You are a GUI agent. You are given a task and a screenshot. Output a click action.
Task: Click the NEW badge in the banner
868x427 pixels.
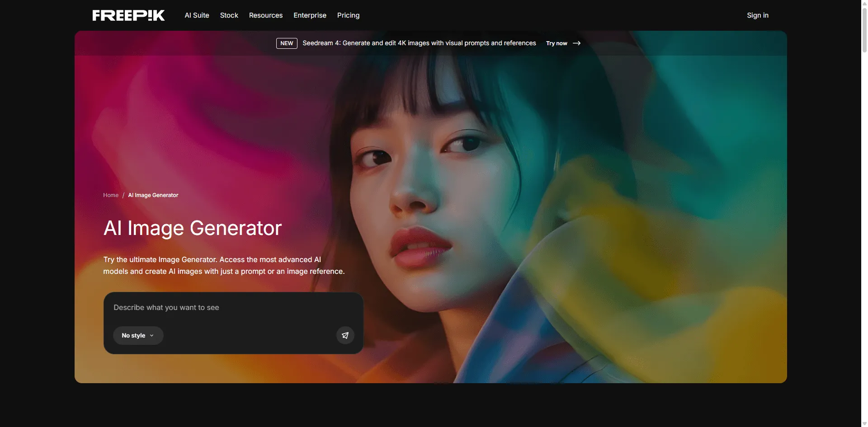pos(287,43)
